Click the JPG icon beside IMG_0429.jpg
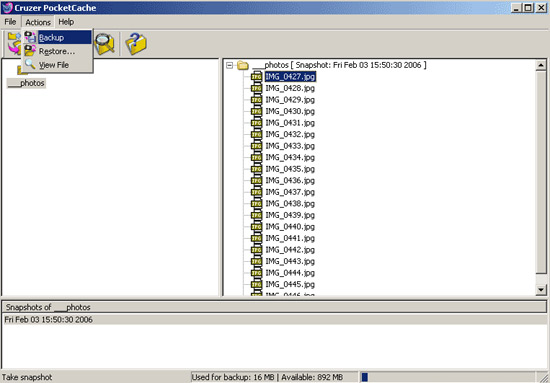This screenshot has width=550, height=383. pyautogui.click(x=256, y=100)
